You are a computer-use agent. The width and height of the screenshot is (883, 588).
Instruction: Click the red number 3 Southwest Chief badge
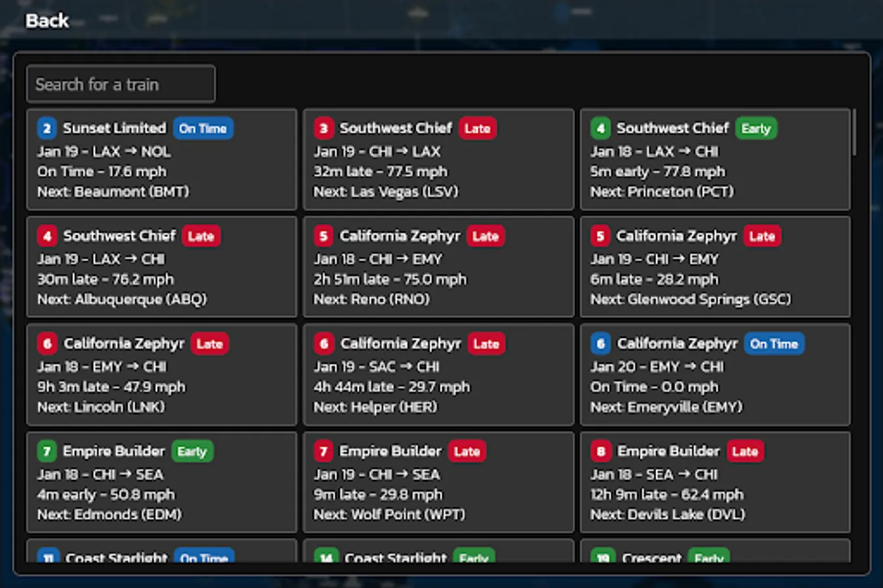(324, 129)
